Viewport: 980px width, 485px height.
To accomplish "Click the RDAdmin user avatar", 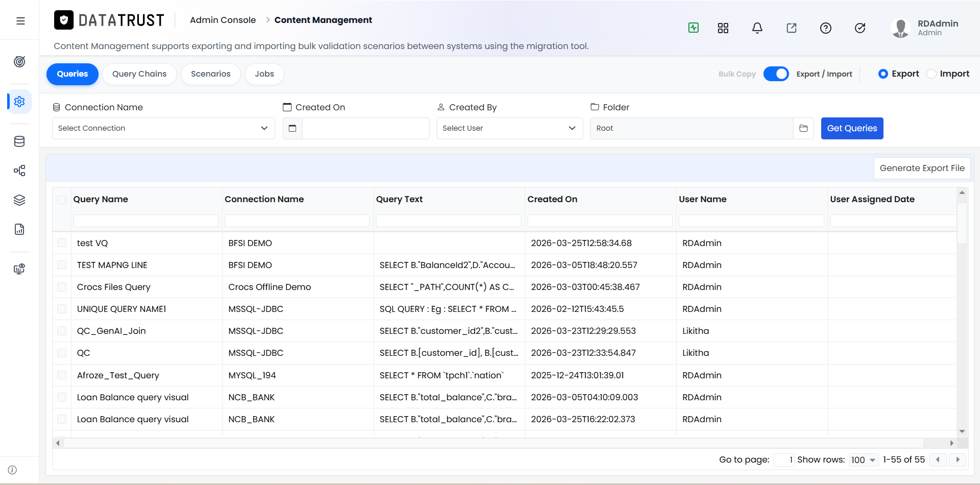I will click(900, 28).
